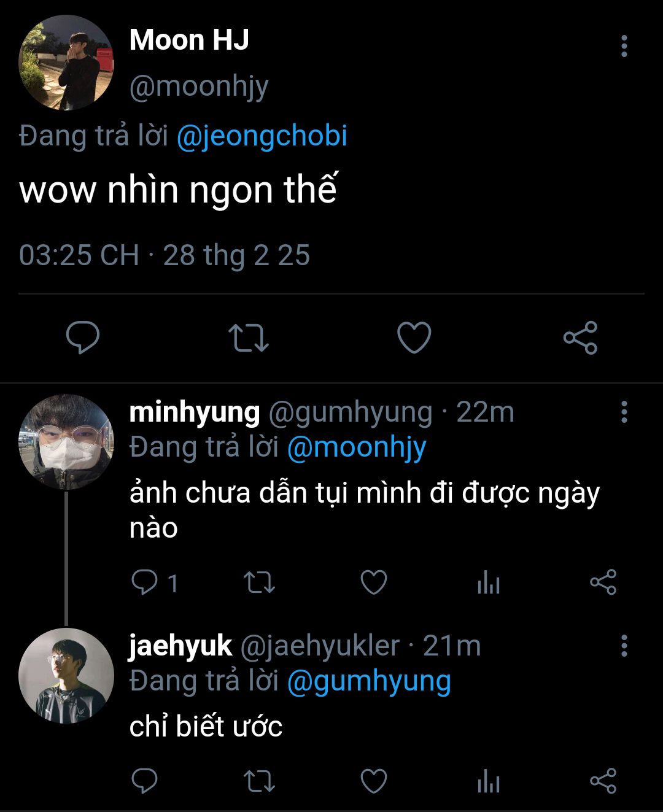Share Moon HJ's main tweet

580,338
